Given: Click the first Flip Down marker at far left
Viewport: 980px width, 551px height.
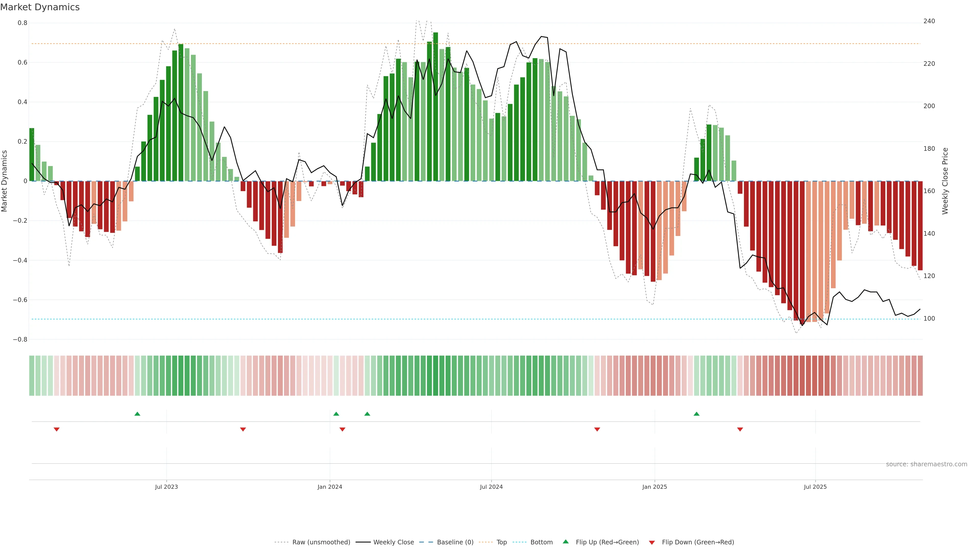Looking at the screenshot, I should tap(57, 429).
